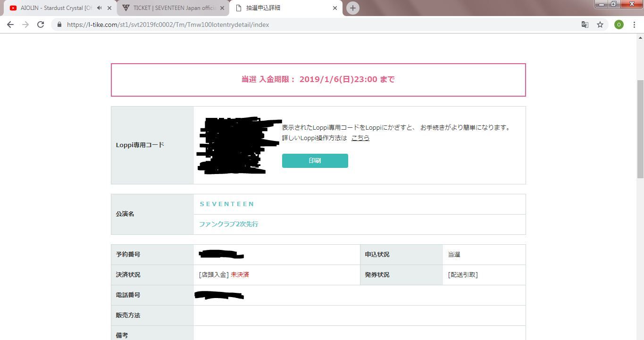Open the green profile avatar

[x=619, y=25]
